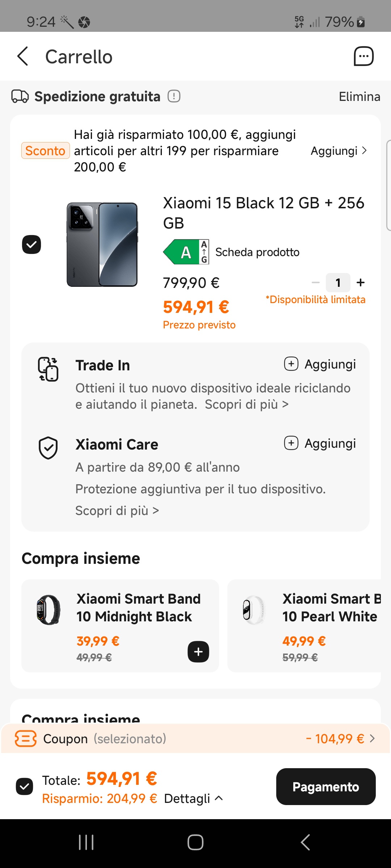
Task: Add Smart Band 10 Midnight Black
Action: [x=198, y=652]
